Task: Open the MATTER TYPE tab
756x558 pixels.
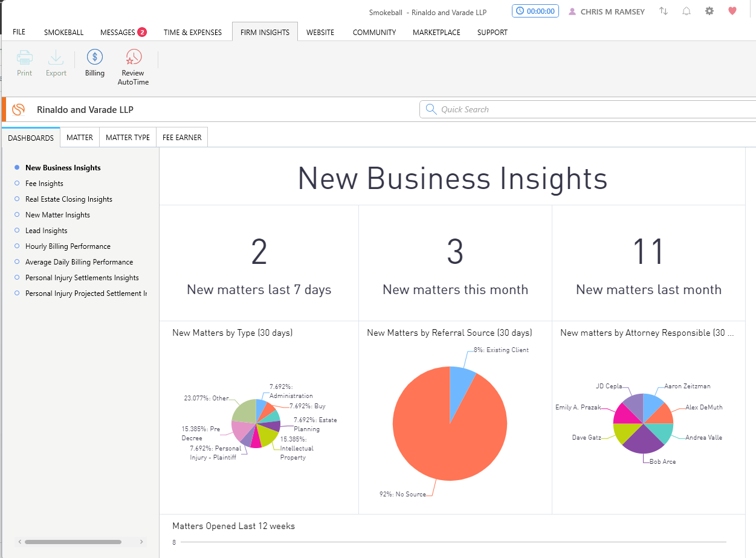Action: 128,138
